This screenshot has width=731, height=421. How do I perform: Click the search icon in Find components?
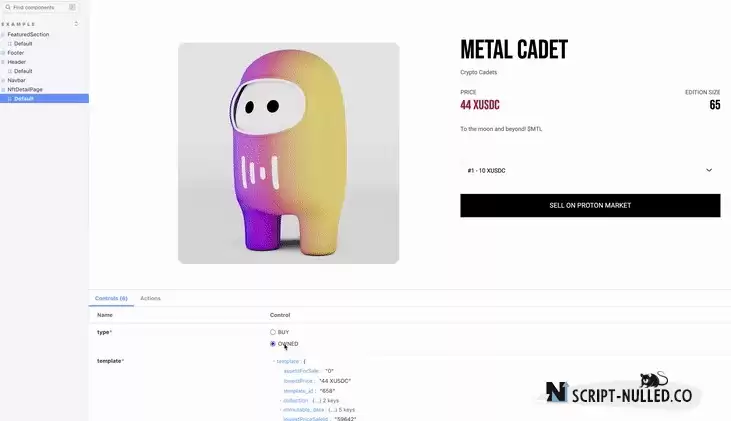coord(7,7)
